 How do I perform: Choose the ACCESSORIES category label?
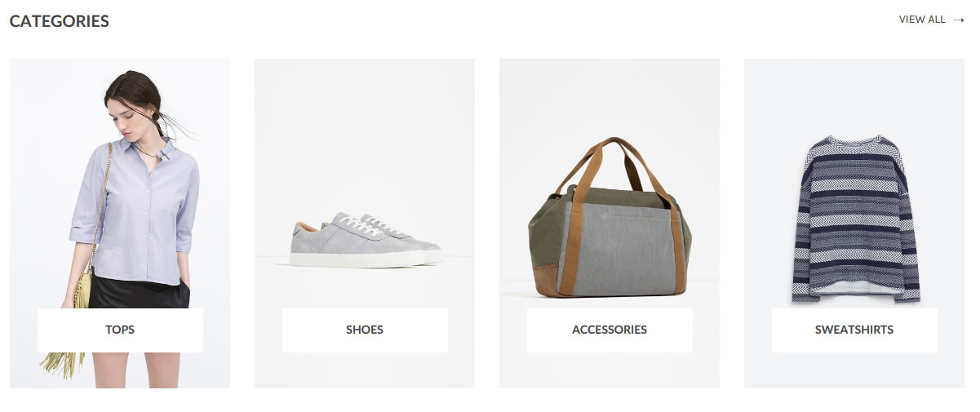[x=610, y=330]
